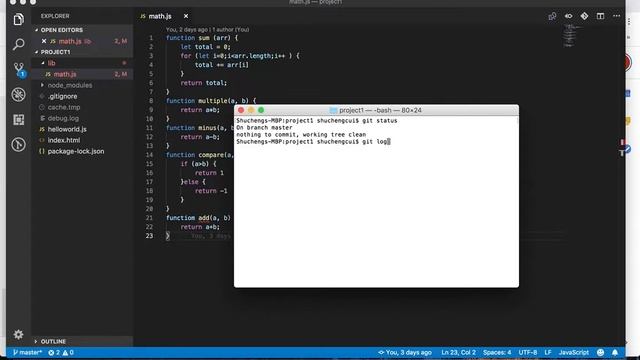
Task: Split the editor to the right
Action: (600, 16)
